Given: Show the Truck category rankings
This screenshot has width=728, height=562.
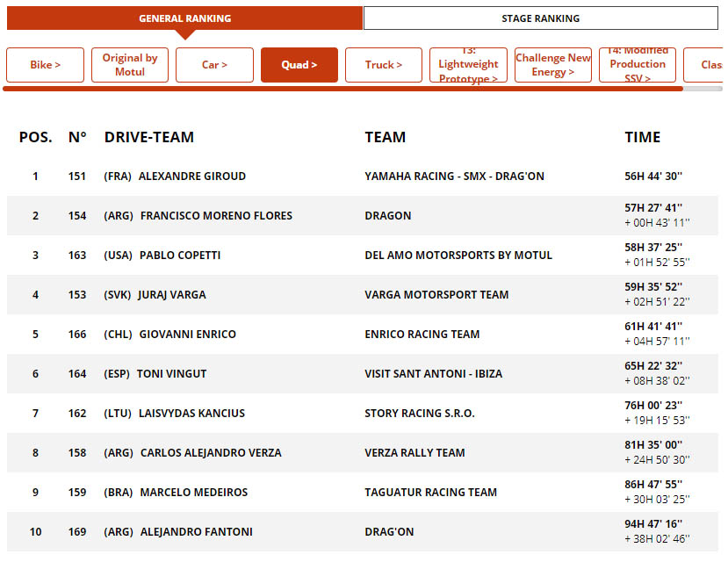Looking at the screenshot, I should click(x=384, y=65).
